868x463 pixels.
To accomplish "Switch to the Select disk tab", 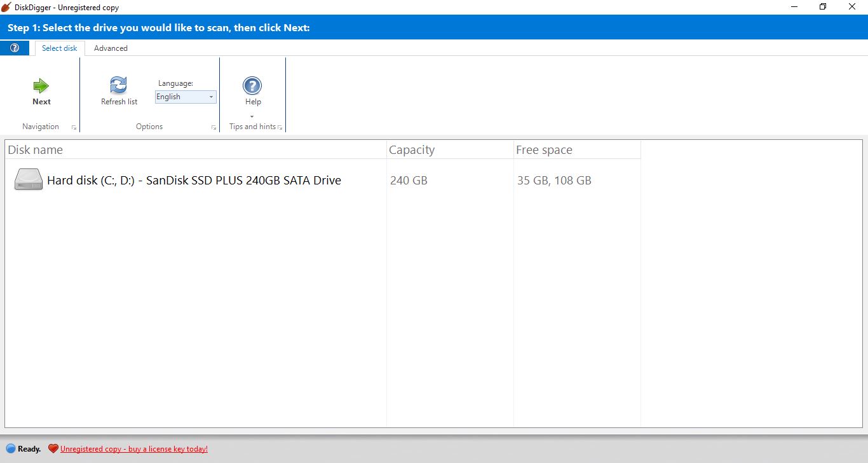I will pos(60,48).
